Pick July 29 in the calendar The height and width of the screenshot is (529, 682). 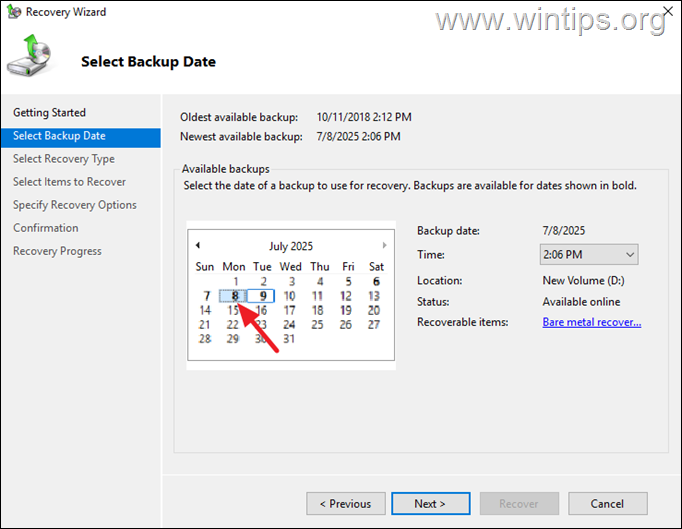(233, 339)
